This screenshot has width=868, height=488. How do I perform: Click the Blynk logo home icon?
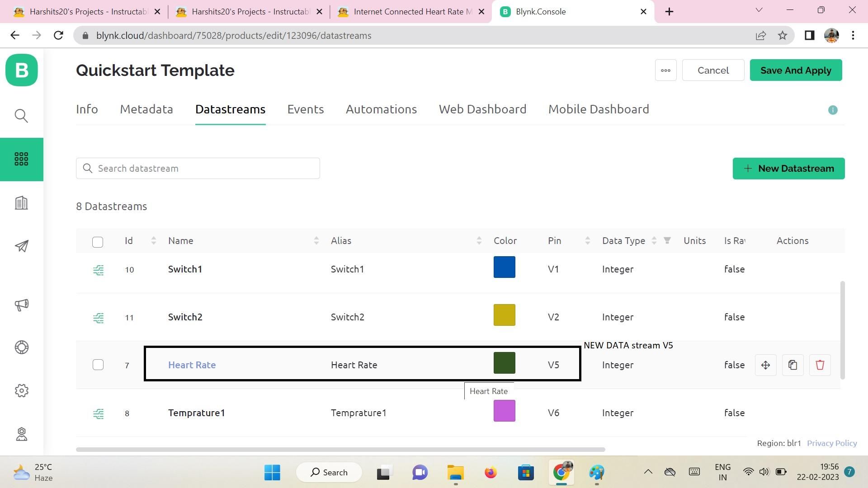point(22,70)
